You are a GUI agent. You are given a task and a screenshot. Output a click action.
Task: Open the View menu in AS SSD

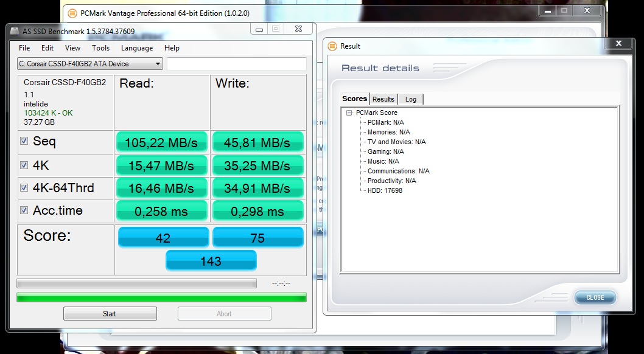(x=72, y=48)
